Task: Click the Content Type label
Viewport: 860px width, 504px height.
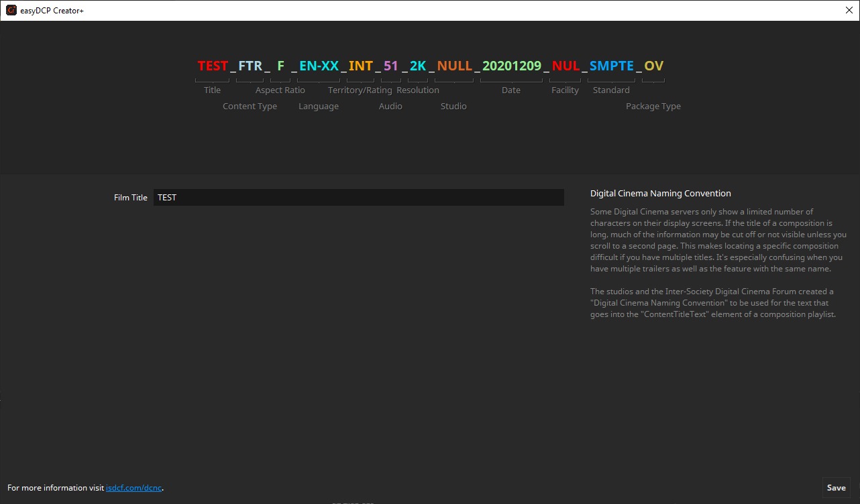Action: click(x=250, y=106)
